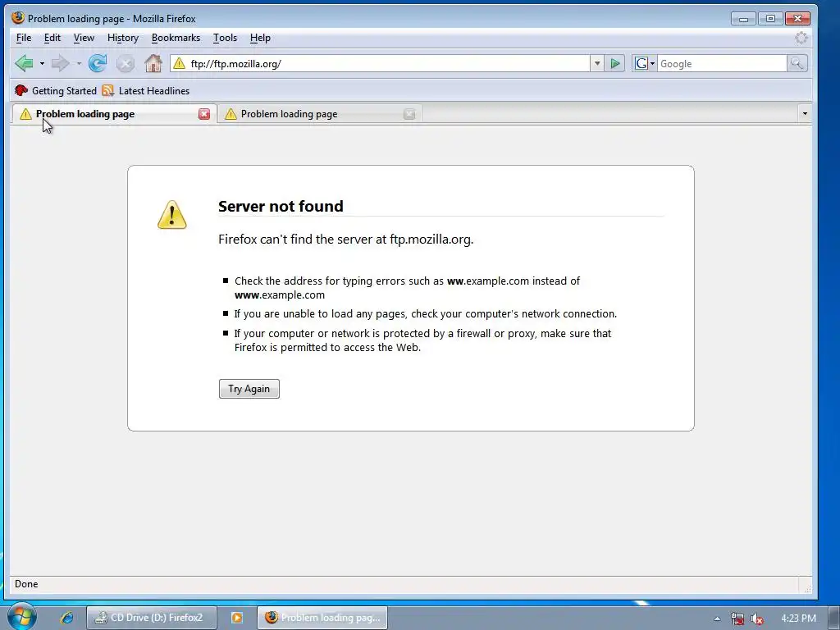Expand the address bar URL history dropdown
This screenshot has width=840, height=630.
click(x=597, y=64)
